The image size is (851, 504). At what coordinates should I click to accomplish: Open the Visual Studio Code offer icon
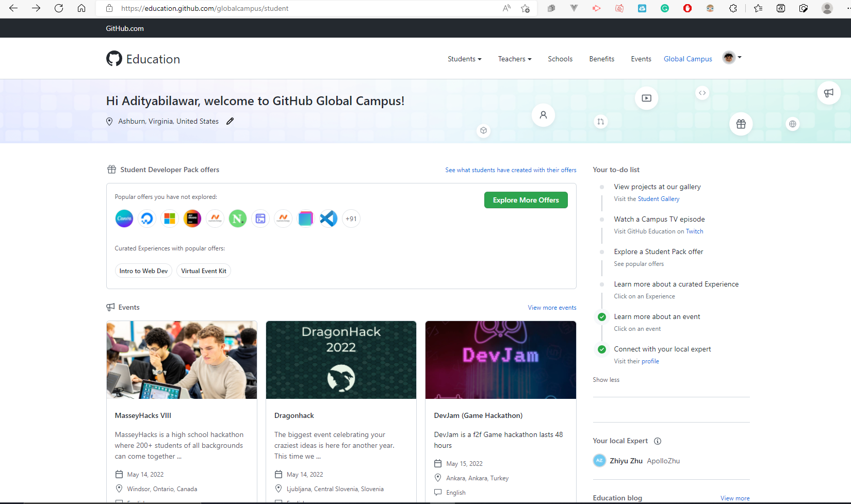[329, 219]
